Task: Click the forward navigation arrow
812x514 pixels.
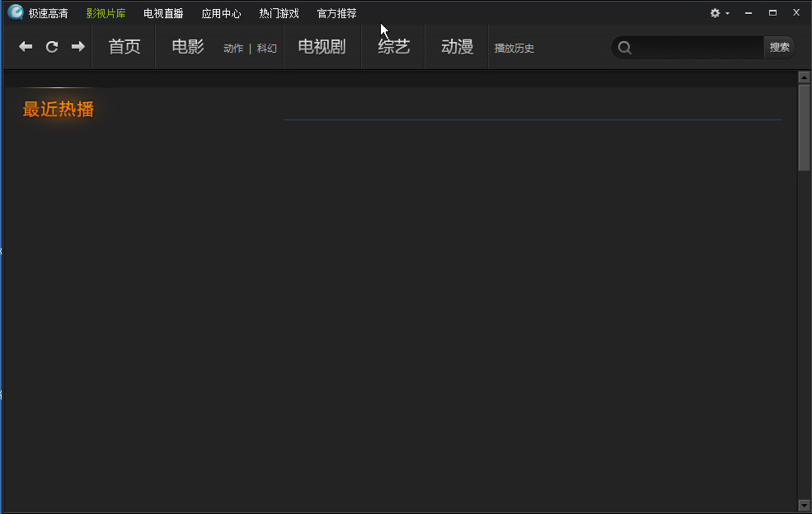Action: coord(77,47)
